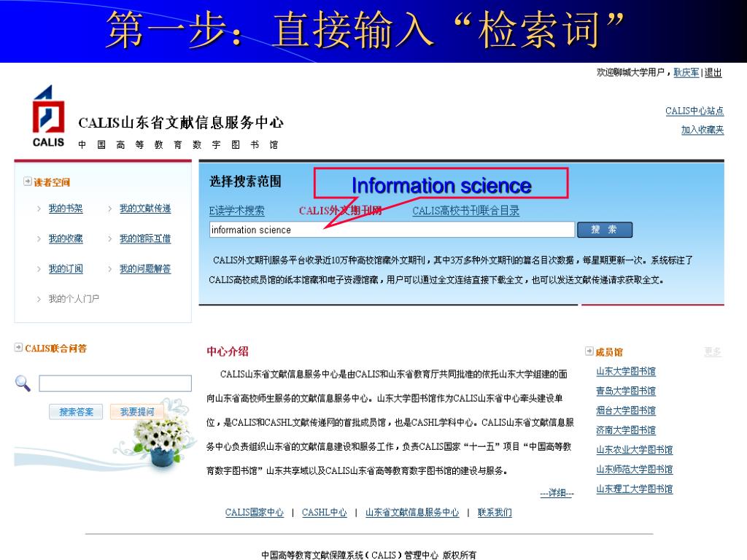Image resolution: width=747 pixels, height=560 pixels.
Task: Open the 我的收藏 link
Action: [x=66, y=238]
